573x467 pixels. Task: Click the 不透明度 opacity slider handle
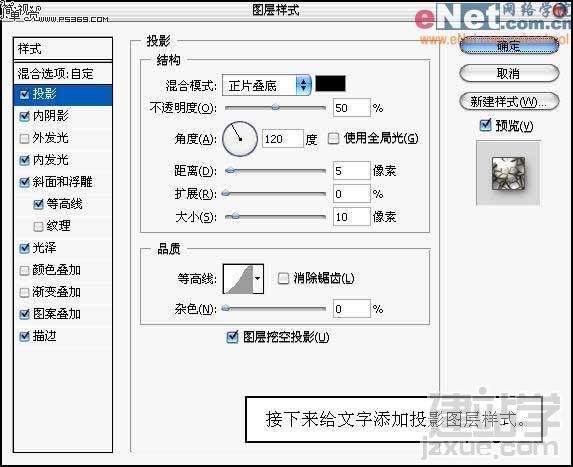click(x=276, y=107)
